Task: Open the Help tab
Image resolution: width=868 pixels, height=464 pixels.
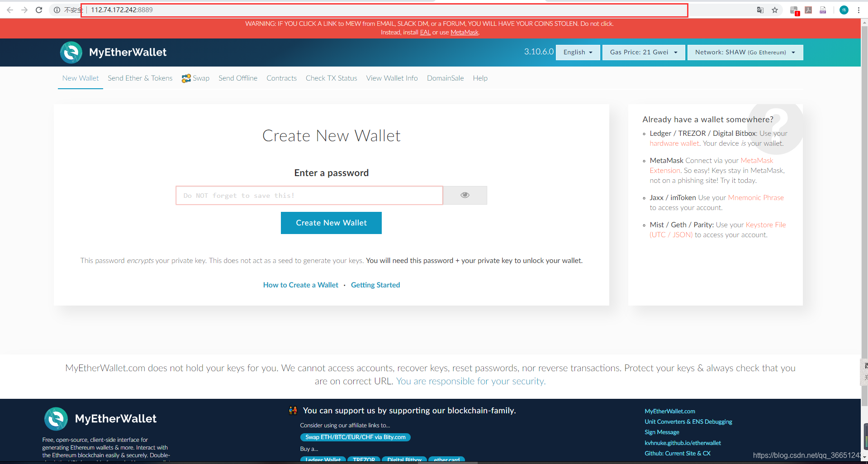Action: tap(480, 78)
